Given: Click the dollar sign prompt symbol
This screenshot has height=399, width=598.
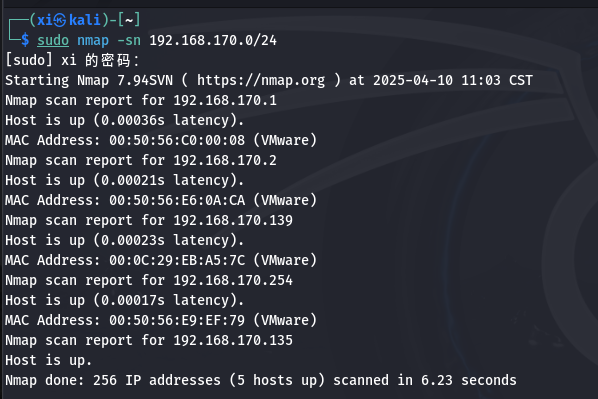Looking at the screenshot, I should point(25,40).
